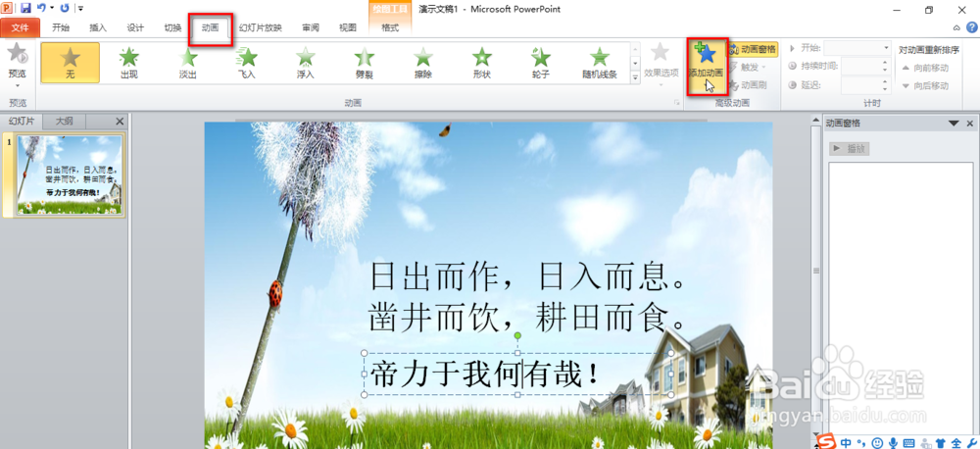Click the 预览 (Preview) star button
Viewport: 980px width, 449px height.
[x=17, y=54]
